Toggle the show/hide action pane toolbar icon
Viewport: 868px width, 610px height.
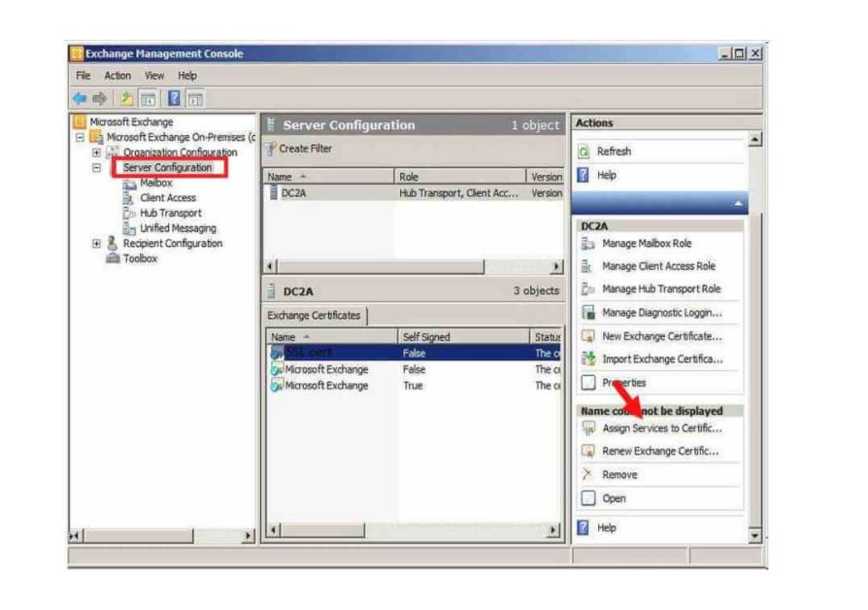tap(195, 99)
